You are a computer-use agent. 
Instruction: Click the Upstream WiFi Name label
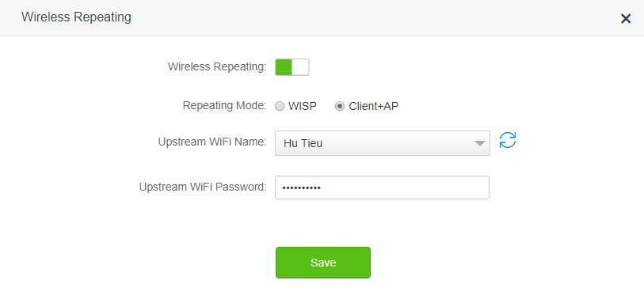[212, 142]
